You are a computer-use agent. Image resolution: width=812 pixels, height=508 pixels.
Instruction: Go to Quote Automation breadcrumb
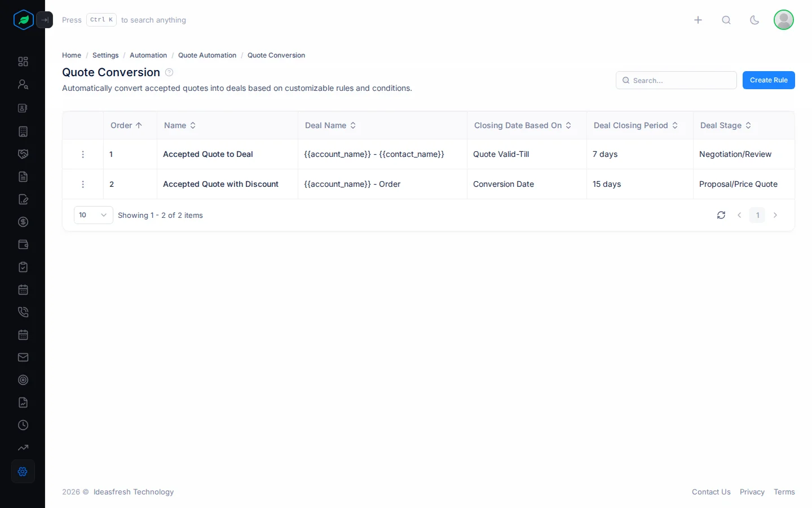(207, 55)
